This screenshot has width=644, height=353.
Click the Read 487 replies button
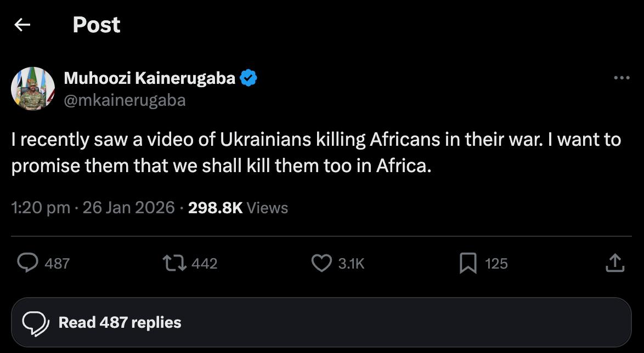pyautogui.click(x=321, y=322)
